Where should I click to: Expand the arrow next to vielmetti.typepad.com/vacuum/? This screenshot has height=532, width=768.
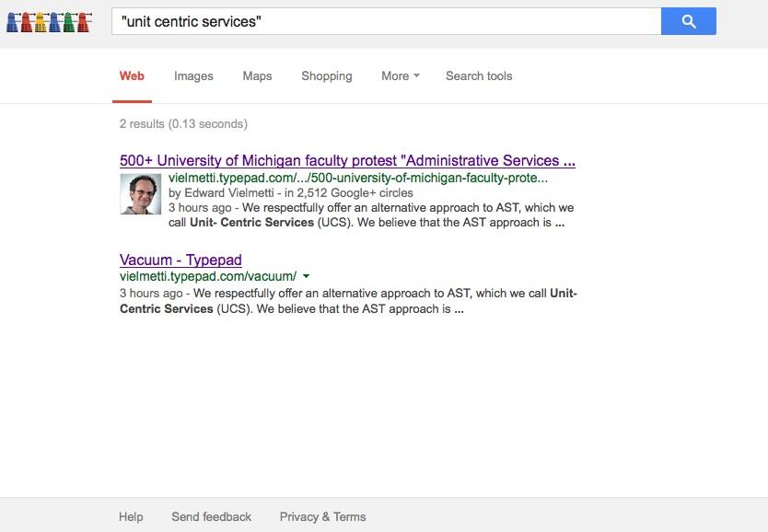[306, 276]
